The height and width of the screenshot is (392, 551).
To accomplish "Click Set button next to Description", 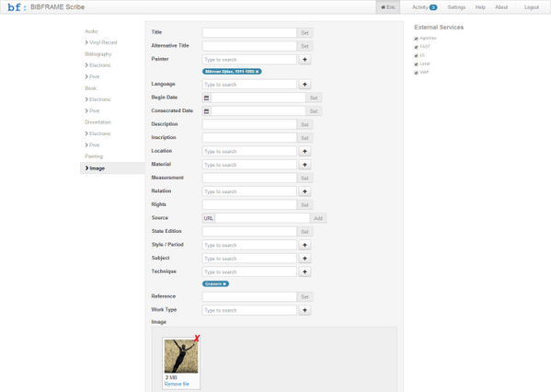I will (304, 124).
